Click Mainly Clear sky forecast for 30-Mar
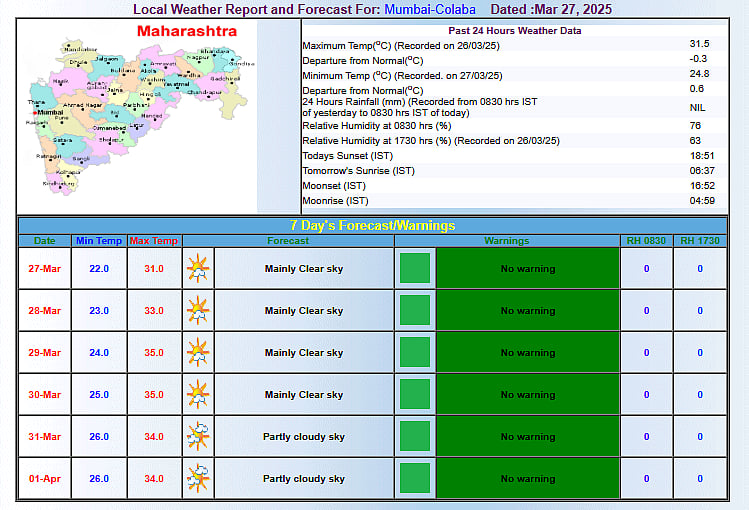This screenshot has height=510, width=749. [304, 394]
